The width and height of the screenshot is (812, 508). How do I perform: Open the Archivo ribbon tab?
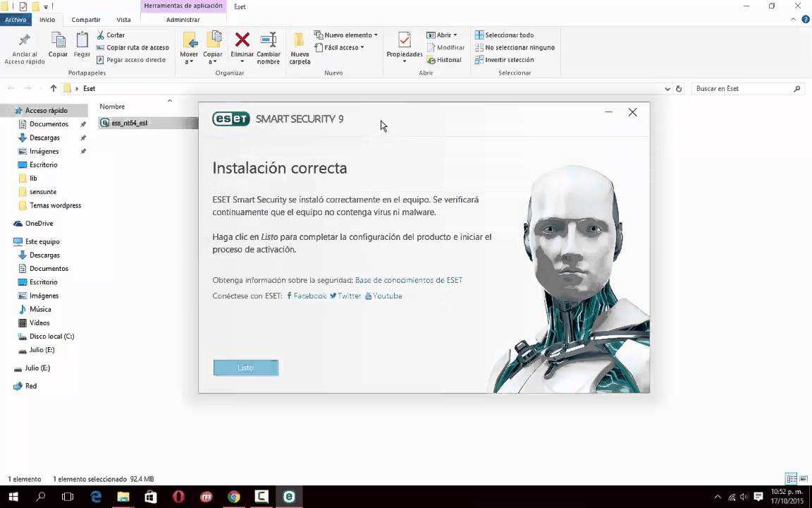[16, 20]
